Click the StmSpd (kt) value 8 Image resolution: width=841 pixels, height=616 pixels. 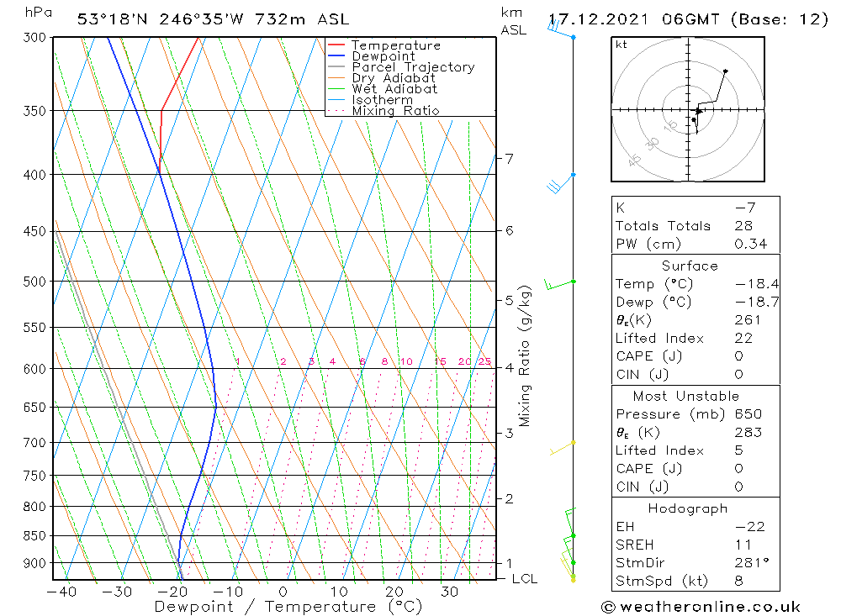click(x=739, y=582)
